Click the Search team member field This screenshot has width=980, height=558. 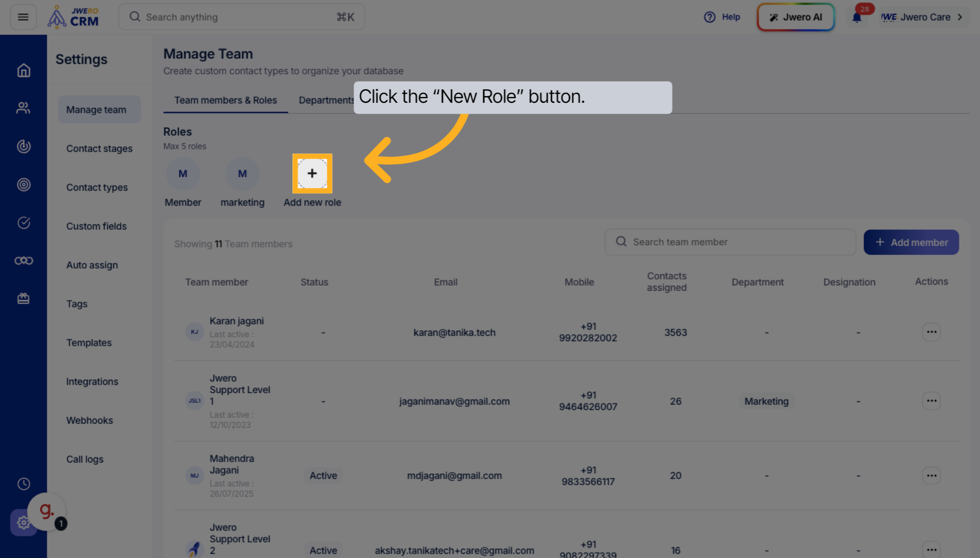pyautogui.click(x=730, y=242)
